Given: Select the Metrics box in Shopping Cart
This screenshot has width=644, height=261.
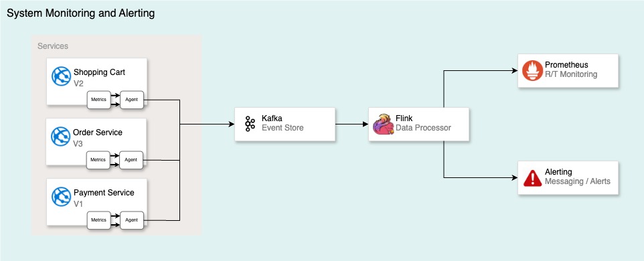Looking at the screenshot, I should tap(99, 100).
